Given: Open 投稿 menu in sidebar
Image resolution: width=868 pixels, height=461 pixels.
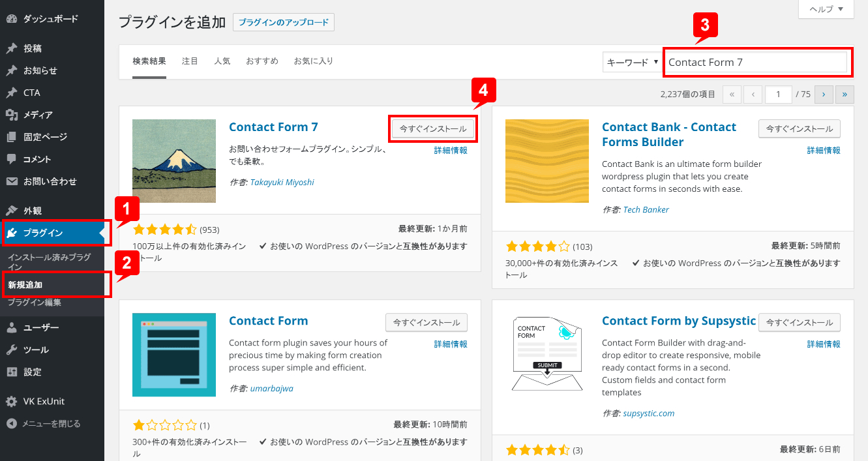Looking at the screenshot, I should click(x=52, y=48).
